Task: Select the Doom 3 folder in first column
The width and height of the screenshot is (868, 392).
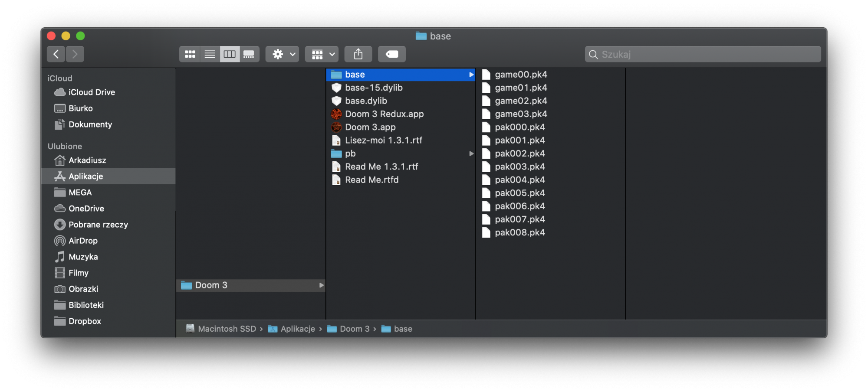Action: (251, 285)
